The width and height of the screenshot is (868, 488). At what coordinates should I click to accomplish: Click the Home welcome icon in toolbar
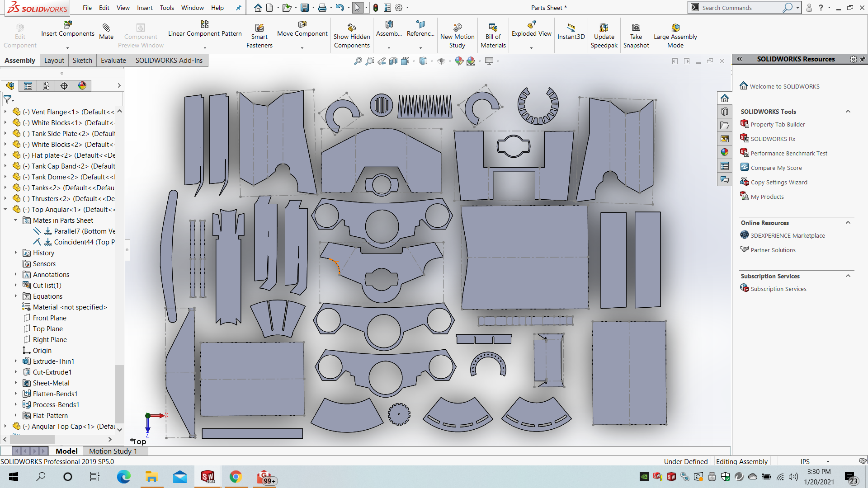(258, 8)
